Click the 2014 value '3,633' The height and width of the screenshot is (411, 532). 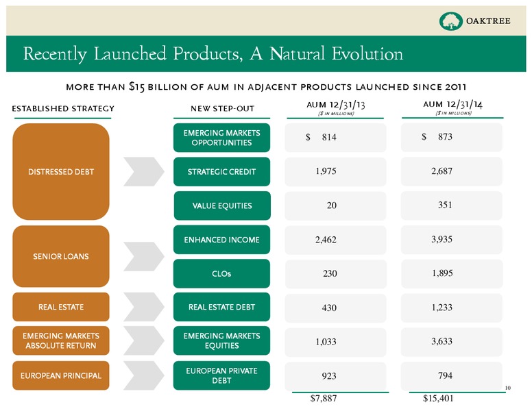click(442, 341)
